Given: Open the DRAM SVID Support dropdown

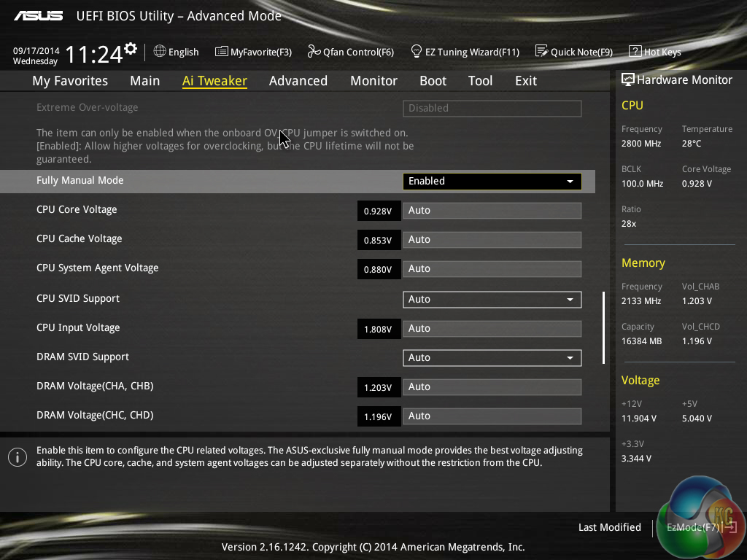Looking at the screenshot, I should (492, 357).
